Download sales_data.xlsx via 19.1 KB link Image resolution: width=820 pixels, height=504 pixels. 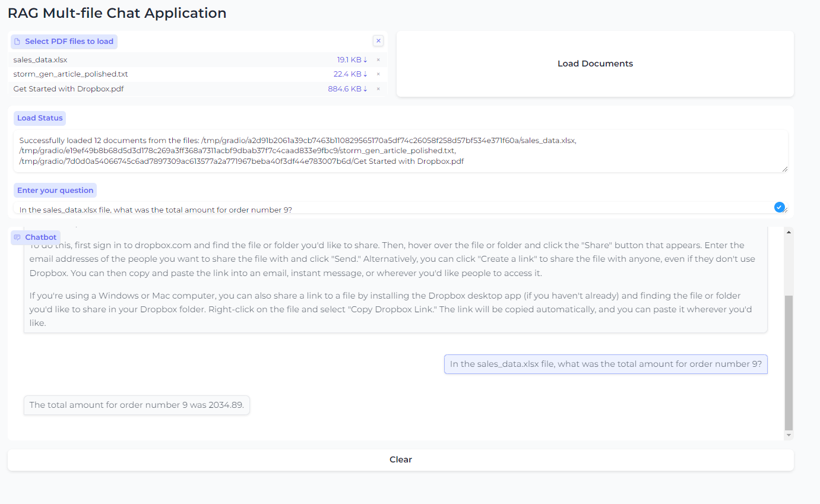pyautogui.click(x=352, y=59)
